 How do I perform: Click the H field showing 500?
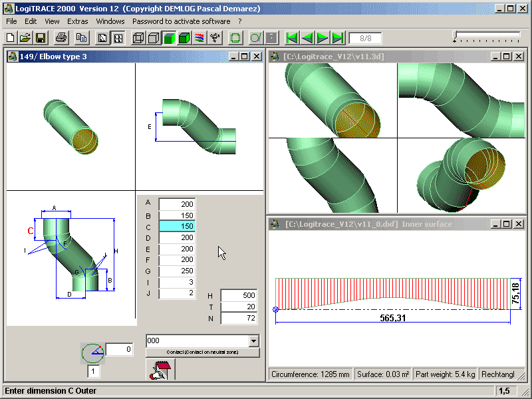click(239, 295)
